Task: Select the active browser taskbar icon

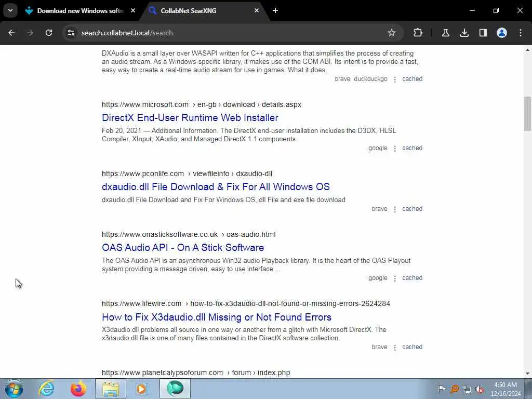Action: (x=175, y=389)
